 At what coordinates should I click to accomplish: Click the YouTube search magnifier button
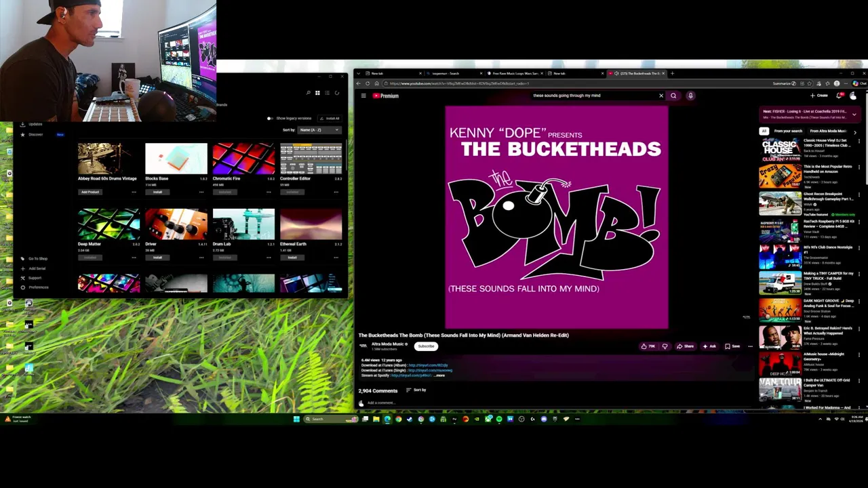(673, 96)
